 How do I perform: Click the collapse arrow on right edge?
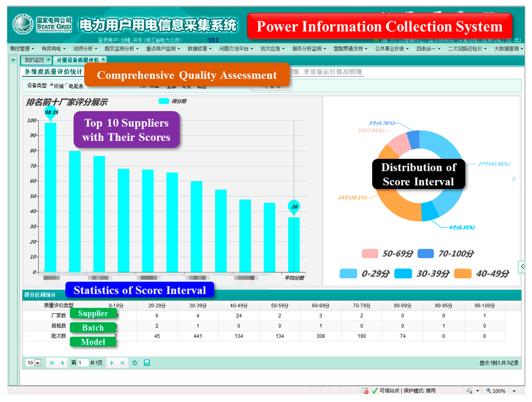522,266
